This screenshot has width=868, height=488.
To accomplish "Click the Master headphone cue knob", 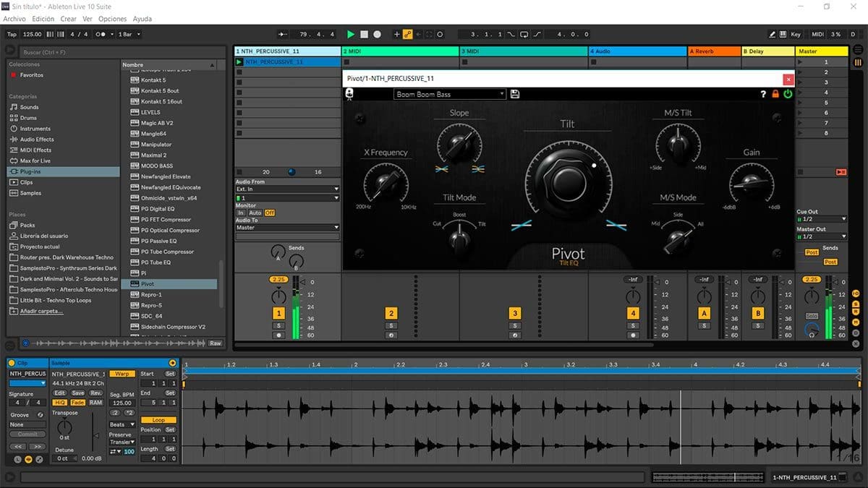I will [811, 330].
